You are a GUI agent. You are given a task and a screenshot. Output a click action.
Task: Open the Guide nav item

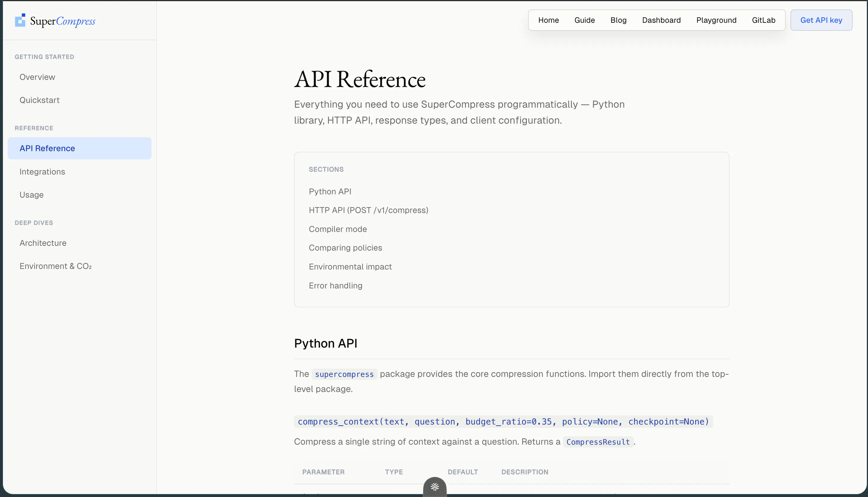tap(584, 20)
